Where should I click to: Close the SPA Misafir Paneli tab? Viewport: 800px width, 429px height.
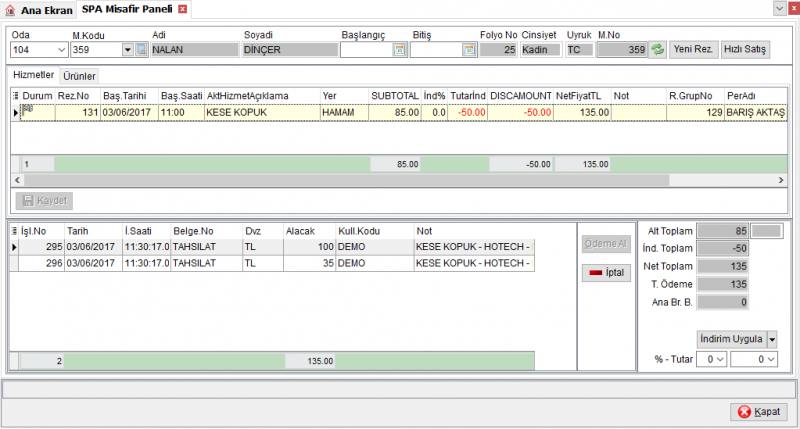click(183, 9)
